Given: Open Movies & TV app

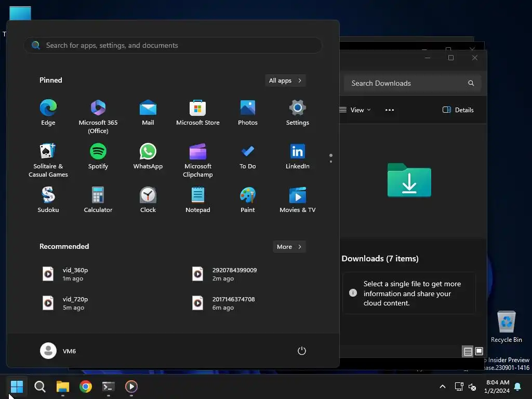Looking at the screenshot, I should (x=298, y=200).
